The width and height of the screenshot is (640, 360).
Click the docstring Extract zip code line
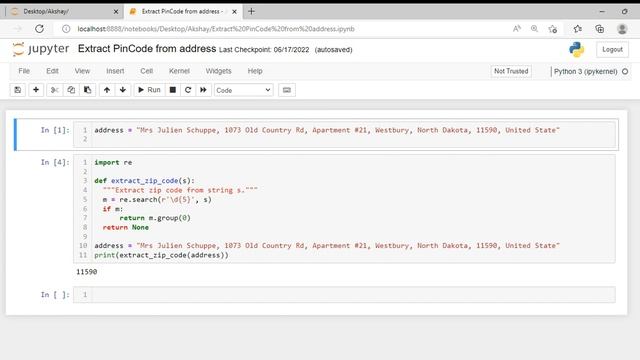pos(180,190)
